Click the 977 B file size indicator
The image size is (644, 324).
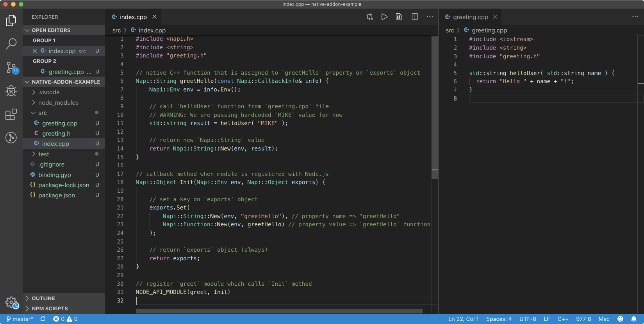coord(583,319)
